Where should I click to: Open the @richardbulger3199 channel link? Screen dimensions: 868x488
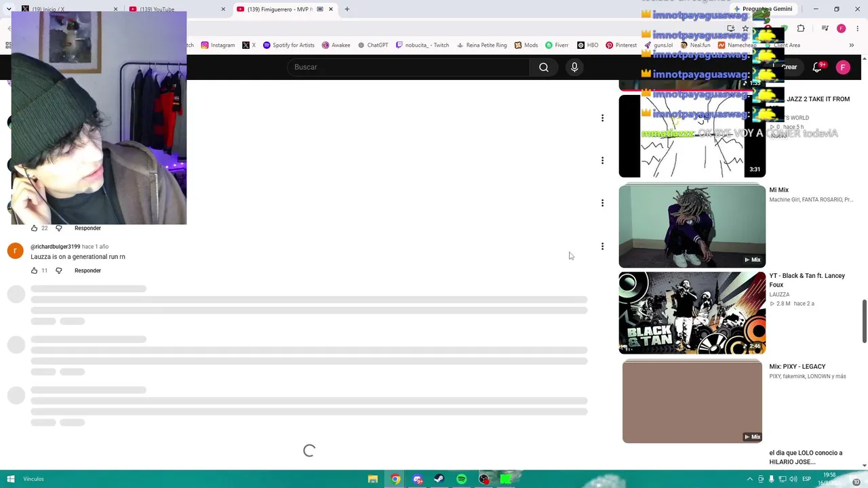coord(56,247)
